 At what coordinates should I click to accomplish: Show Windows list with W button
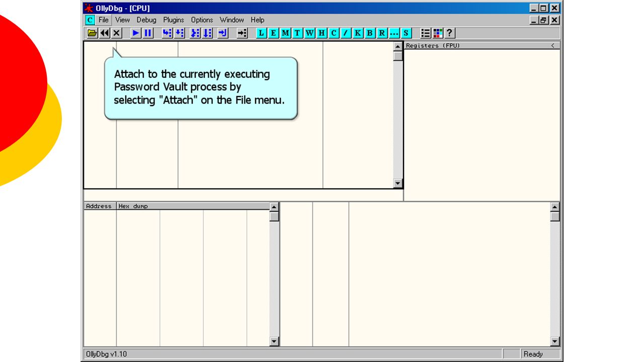(x=309, y=33)
